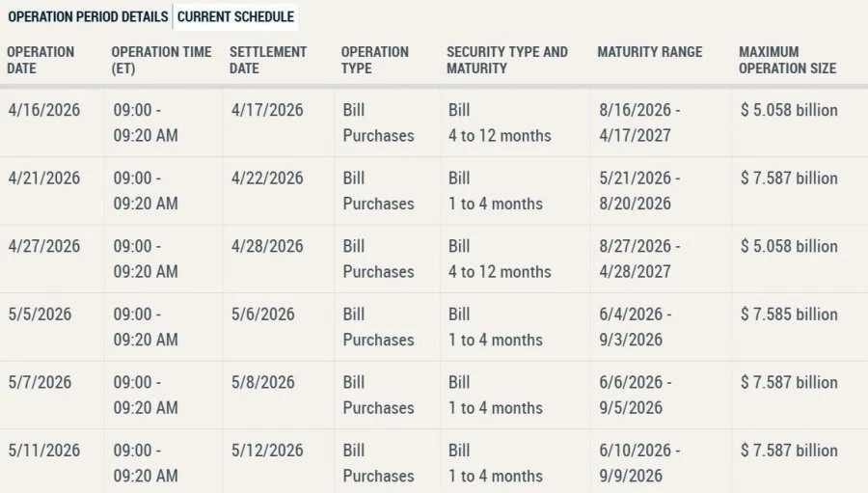Click the Security Type and Maturity header

pos(507,60)
